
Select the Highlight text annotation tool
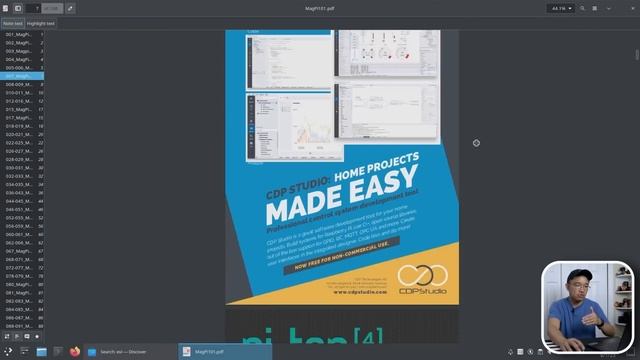point(40,24)
